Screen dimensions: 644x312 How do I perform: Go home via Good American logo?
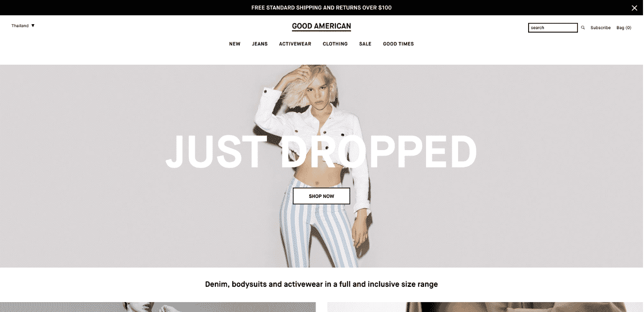(322, 27)
